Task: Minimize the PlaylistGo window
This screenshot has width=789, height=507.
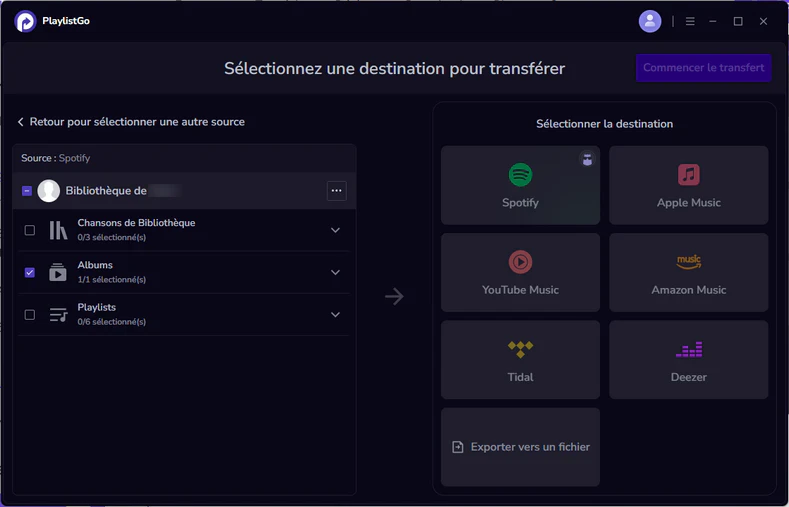Action: [x=713, y=21]
